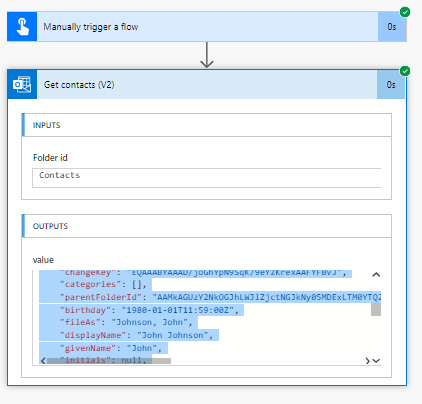Image resolution: width=422 pixels, height=404 pixels.
Task: Click the green success checkmark on Get contacts
Action: click(405, 71)
